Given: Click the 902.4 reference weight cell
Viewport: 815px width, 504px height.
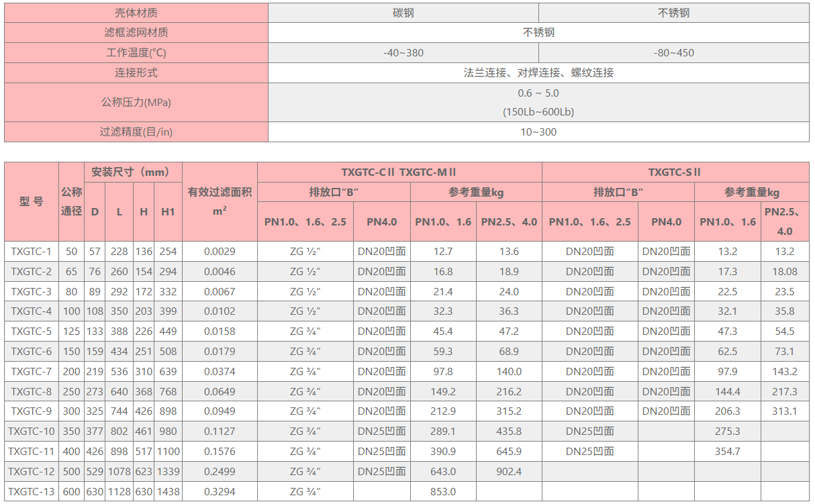Looking at the screenshot, I should point(508,471).
